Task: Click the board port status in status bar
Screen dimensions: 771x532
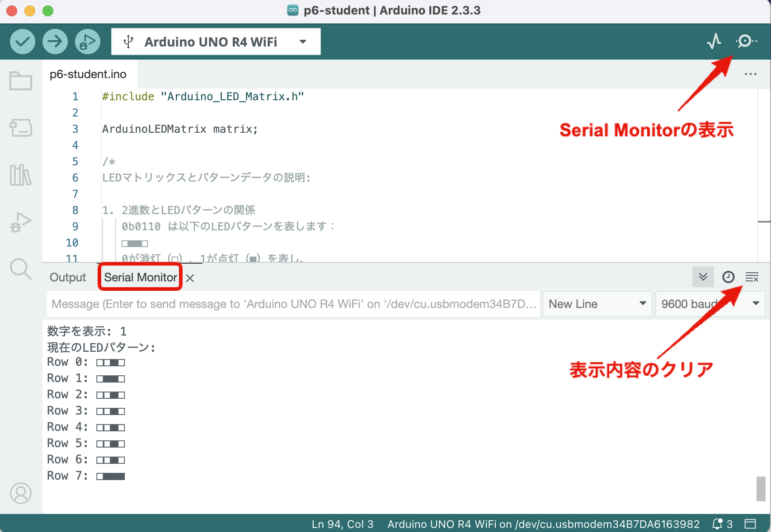Action: coord(543,524)
